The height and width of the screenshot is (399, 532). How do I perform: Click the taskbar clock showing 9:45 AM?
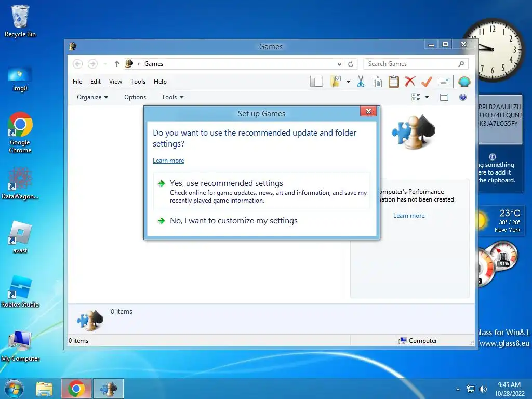click(509, 389)
